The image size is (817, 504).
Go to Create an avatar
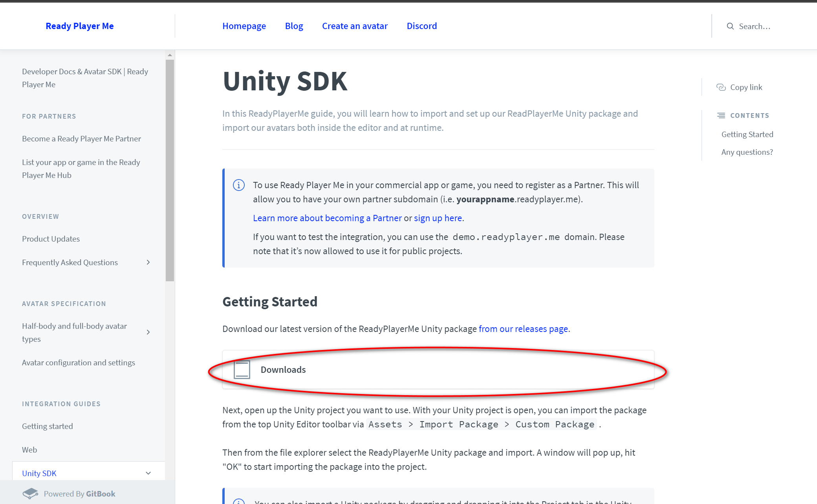pos(355,26)
